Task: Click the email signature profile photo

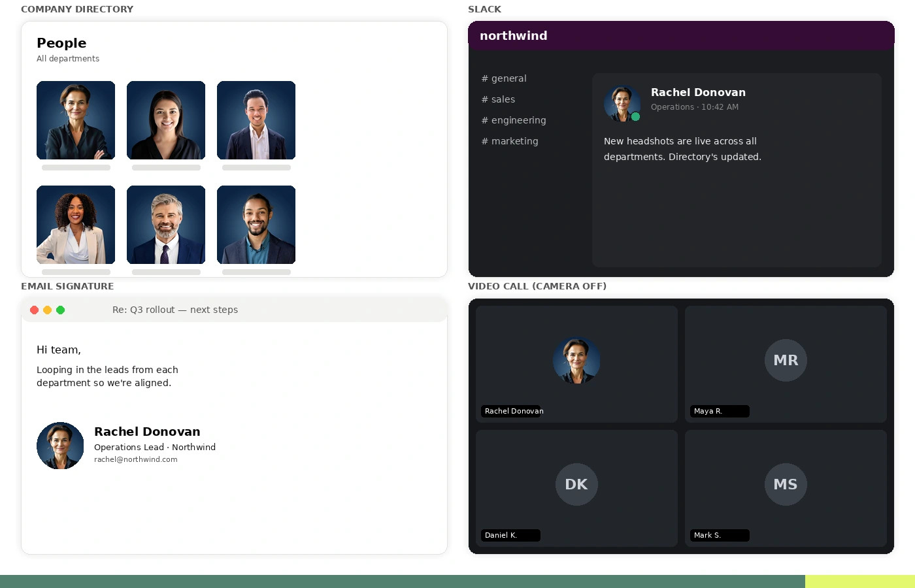Action: click(60, 446)
